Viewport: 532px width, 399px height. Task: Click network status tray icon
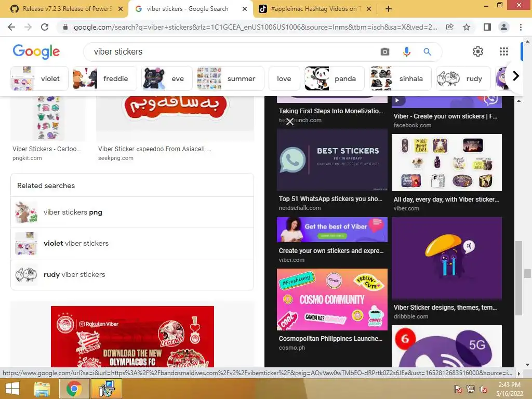click(x=471, y=389)
